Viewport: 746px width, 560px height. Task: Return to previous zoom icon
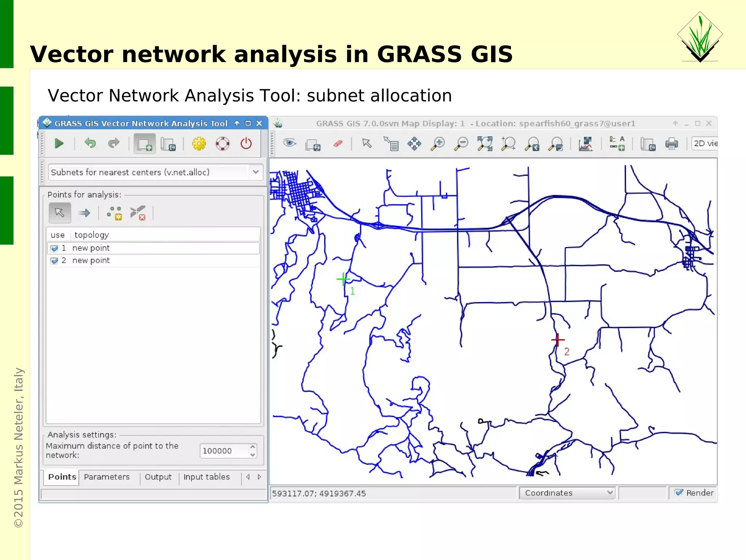click(532, 144)
